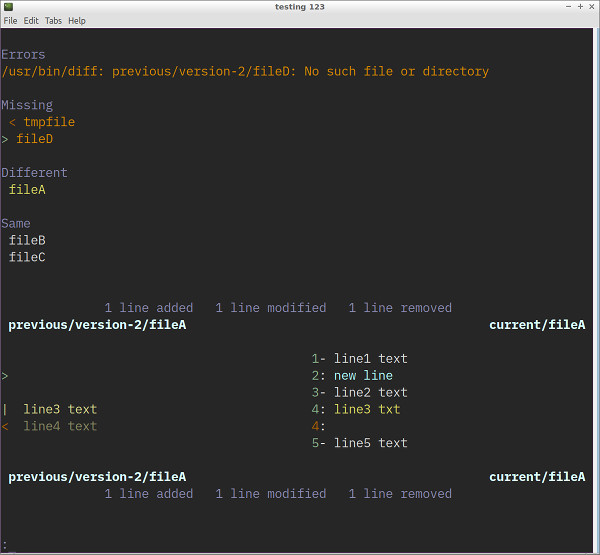Click the removed 'line4 text' line

click(x=60, y=426)
